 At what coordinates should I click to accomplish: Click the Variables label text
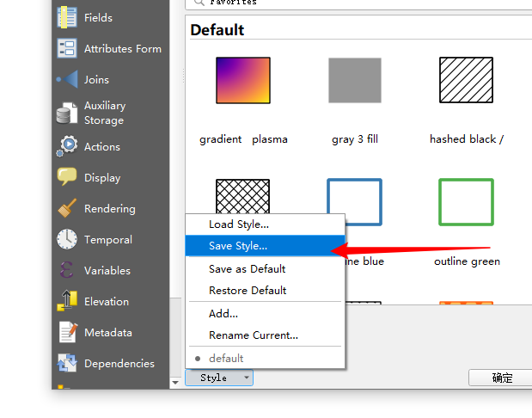[107, 270]
